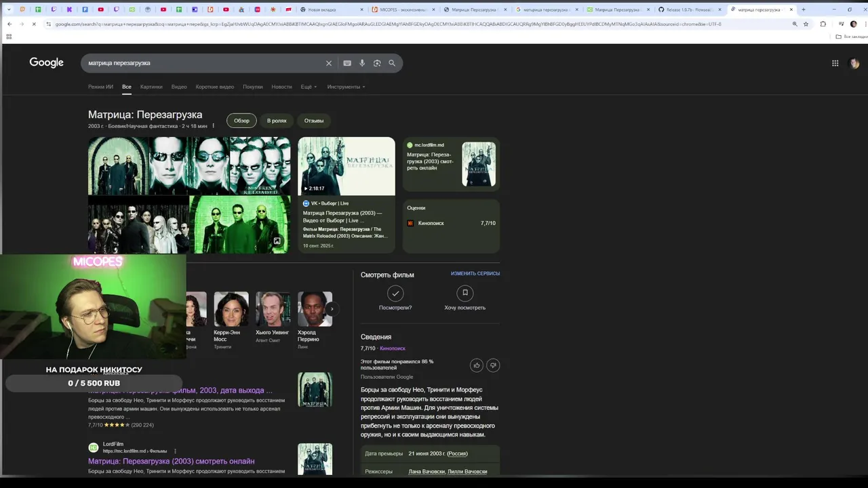Clear the search box with the X icon
The width and height of the screenshot is (868, 488).
[329, 63]
